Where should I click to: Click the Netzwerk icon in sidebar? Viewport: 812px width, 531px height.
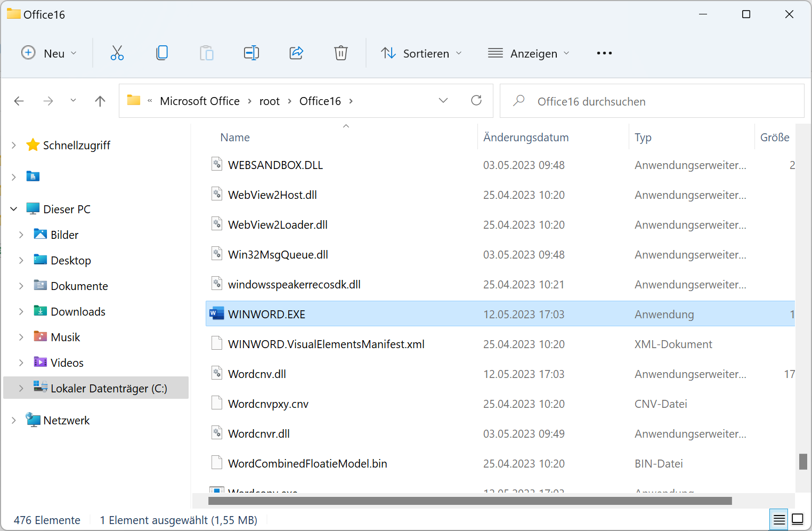[x=33, y=420]
